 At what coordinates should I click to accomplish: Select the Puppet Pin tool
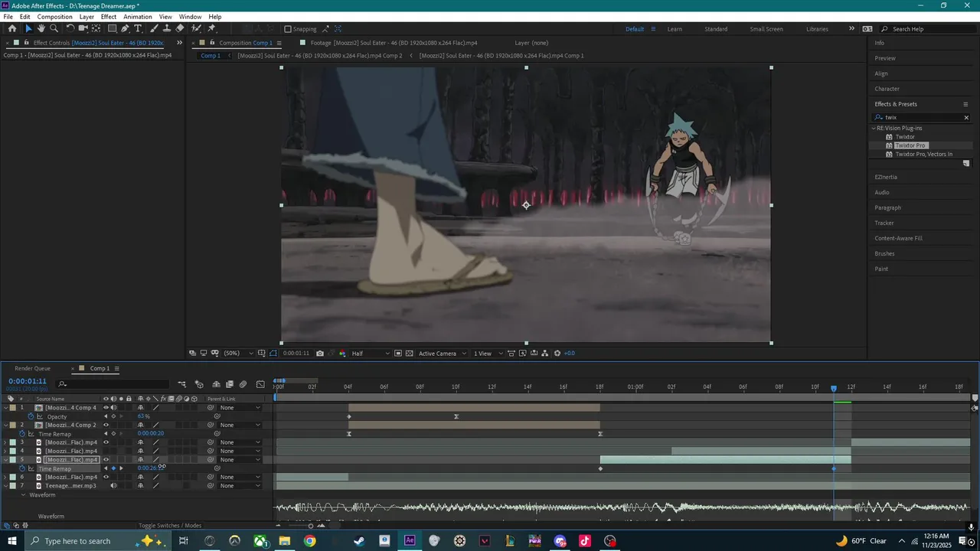pos(211,28)
